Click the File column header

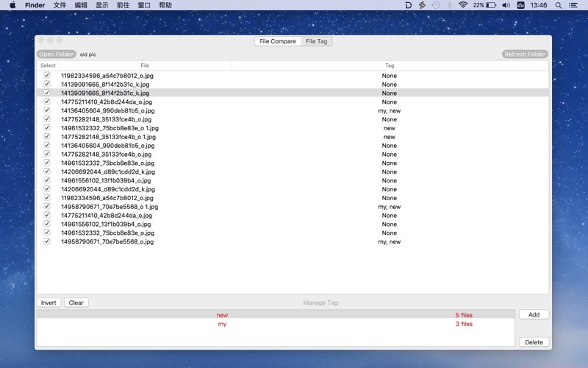coord(145,66)
